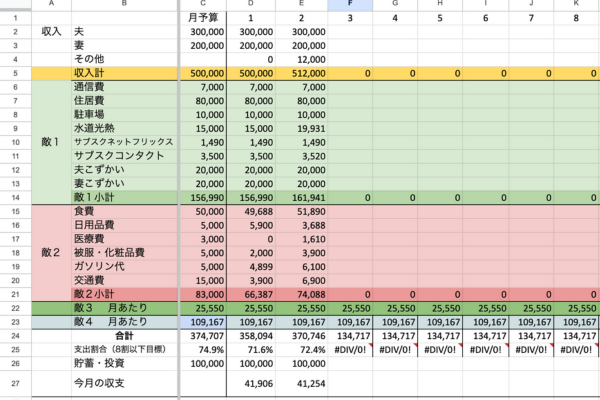
Task: Select row 5 header
Action: point(15,73)
